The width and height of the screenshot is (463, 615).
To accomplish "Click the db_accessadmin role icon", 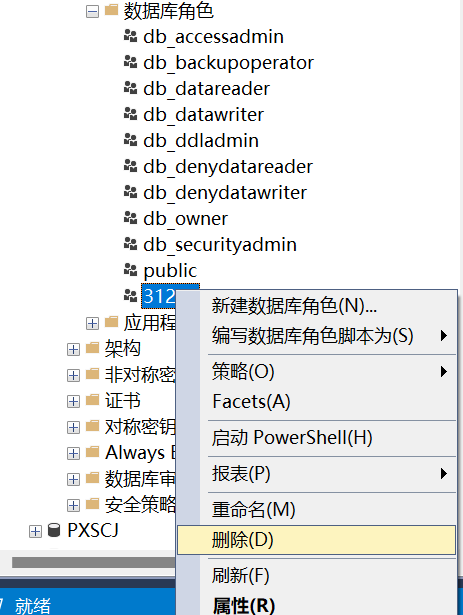I will 130,36.
